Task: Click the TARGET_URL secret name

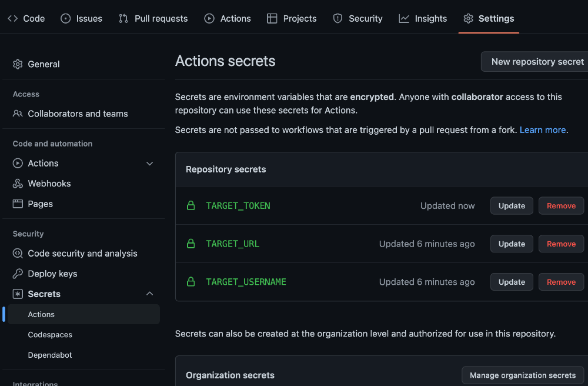Action: (x=232, y=244)
